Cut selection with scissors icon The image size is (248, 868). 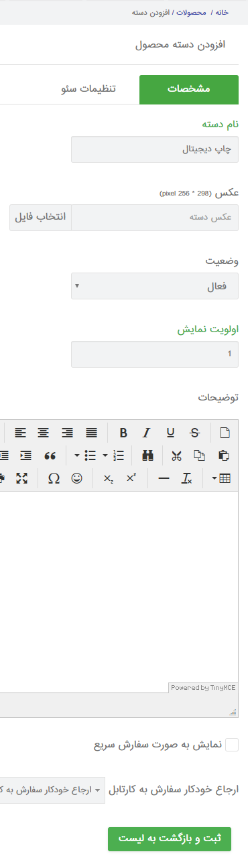(x=176, y=455)
